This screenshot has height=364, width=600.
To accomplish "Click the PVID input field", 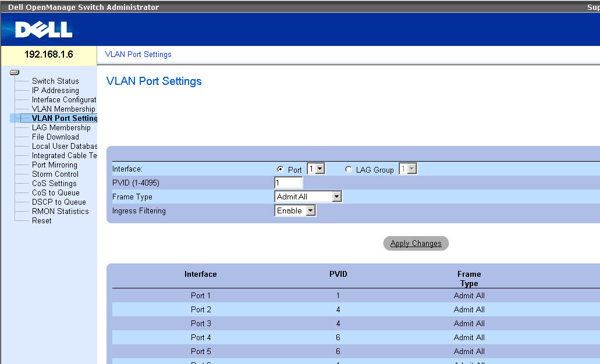I will 289,183.
